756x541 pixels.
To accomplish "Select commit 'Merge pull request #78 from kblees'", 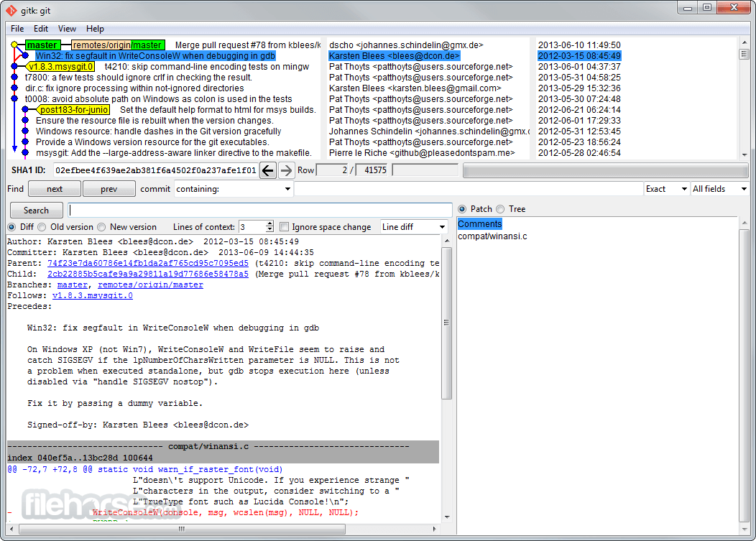I will (248, 45).
